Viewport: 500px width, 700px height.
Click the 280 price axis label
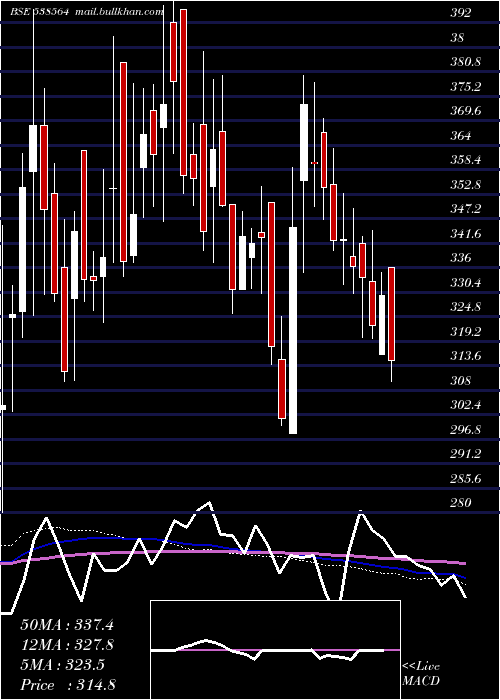461,503
